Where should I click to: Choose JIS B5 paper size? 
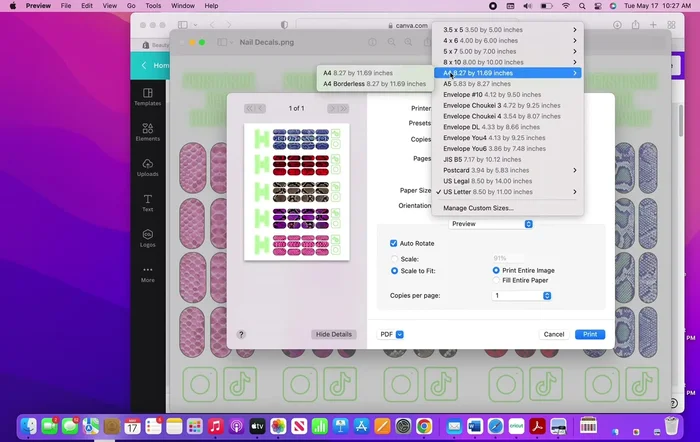coord(508,159)
